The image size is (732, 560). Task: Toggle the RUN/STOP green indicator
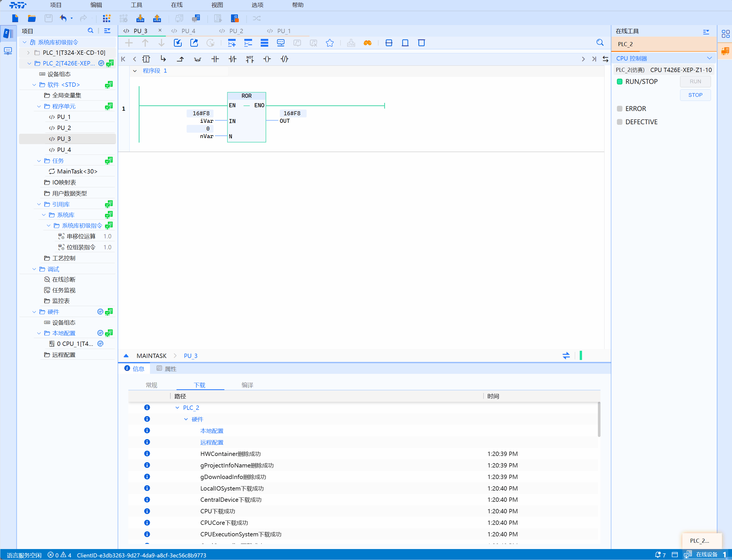(x=620, y=82)
